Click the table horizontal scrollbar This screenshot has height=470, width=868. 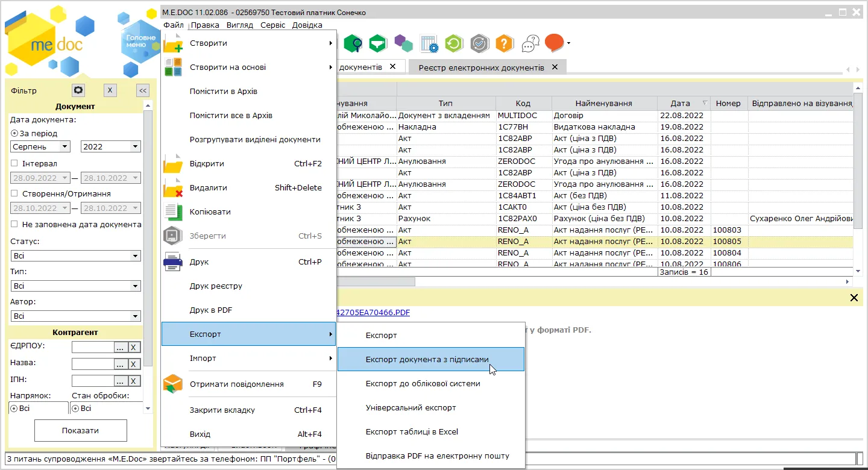coord(375,282)
